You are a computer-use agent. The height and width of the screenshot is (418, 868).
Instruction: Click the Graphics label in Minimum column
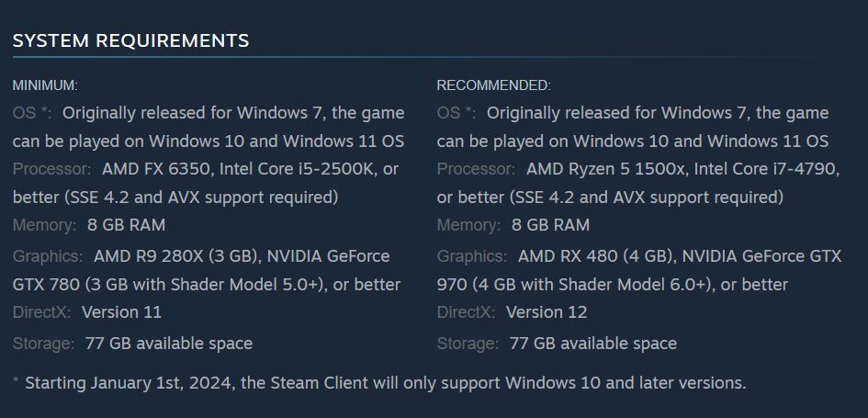coord(47,256)
